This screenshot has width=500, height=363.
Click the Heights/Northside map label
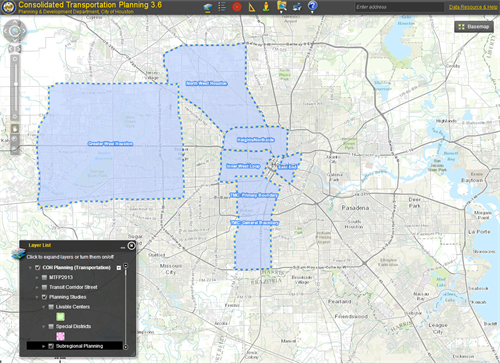tap(256, 140)
